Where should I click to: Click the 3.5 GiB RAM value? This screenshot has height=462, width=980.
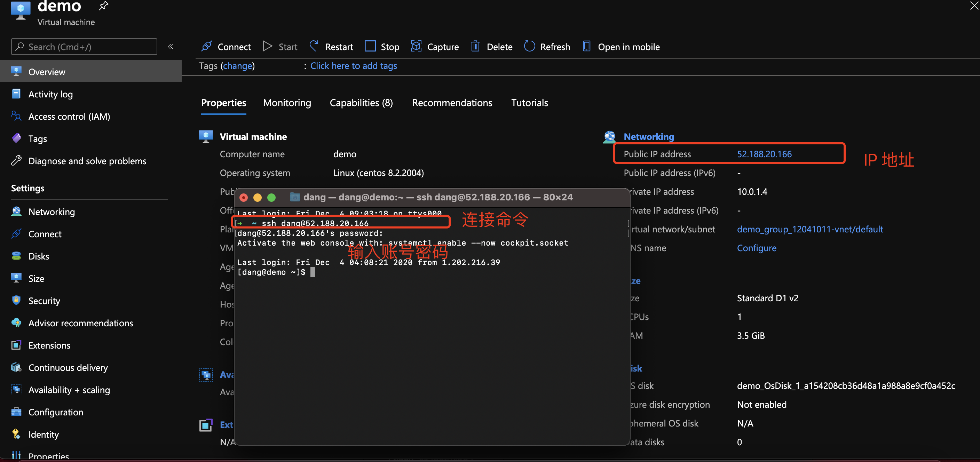coord(751,335)
